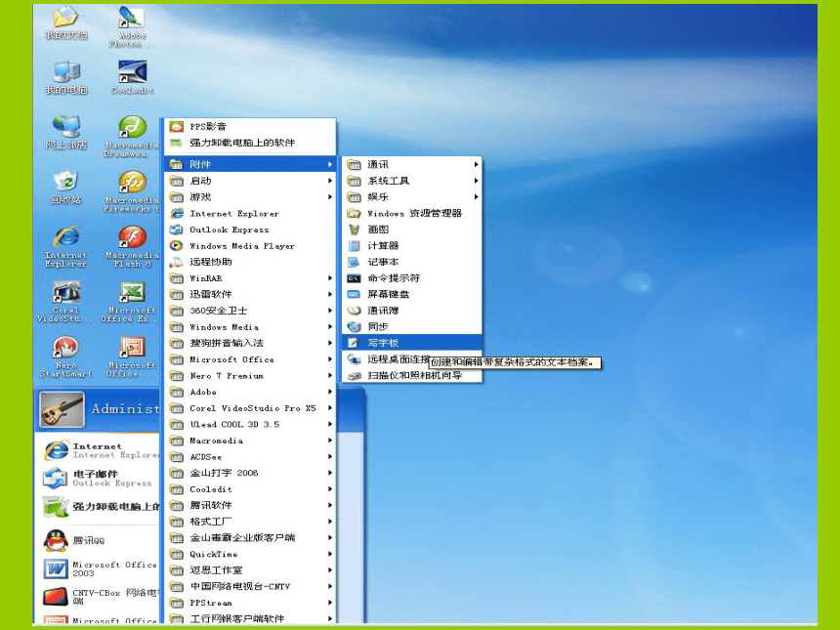Viewport: 840px width, 630px height.
Task: Open 通讯簿 address book
Action: 412,311
